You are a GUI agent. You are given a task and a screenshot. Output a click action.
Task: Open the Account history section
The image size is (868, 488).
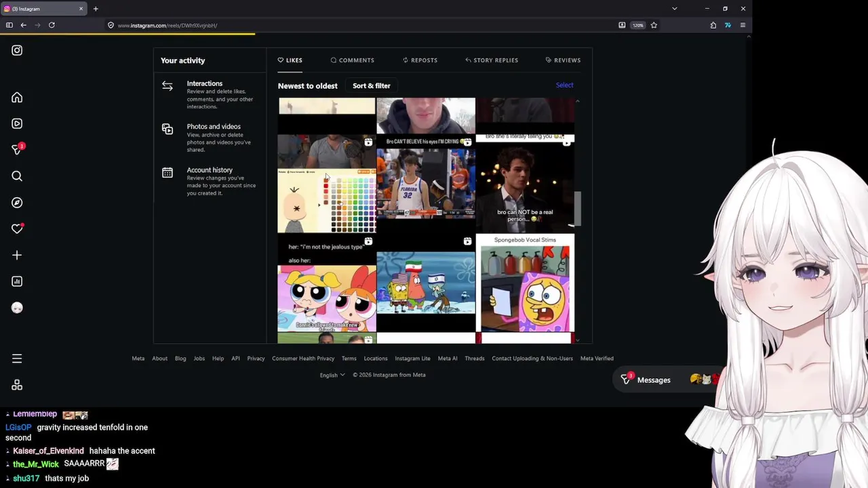click(x=210, y=182)
